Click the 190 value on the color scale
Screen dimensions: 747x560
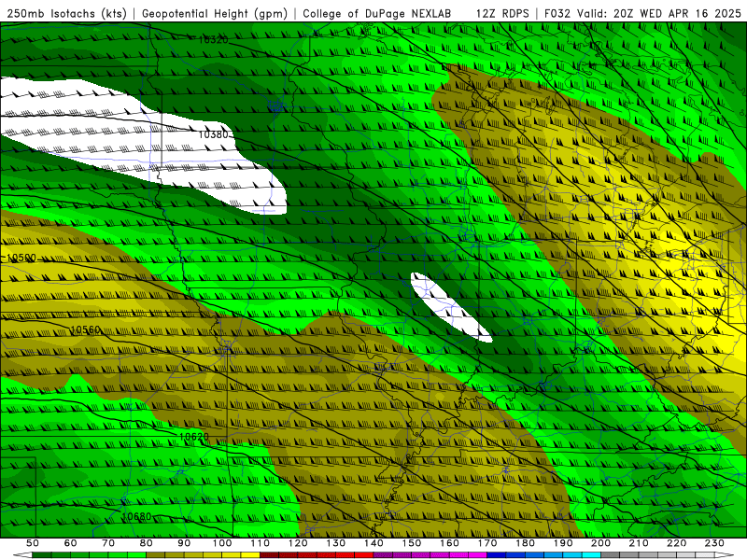(563, 543)
